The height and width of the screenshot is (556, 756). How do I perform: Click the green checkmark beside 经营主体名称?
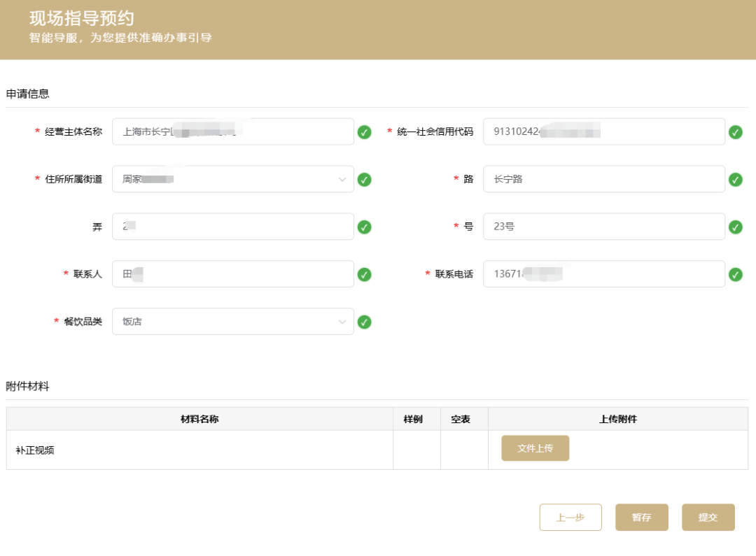tap(364, 131)
